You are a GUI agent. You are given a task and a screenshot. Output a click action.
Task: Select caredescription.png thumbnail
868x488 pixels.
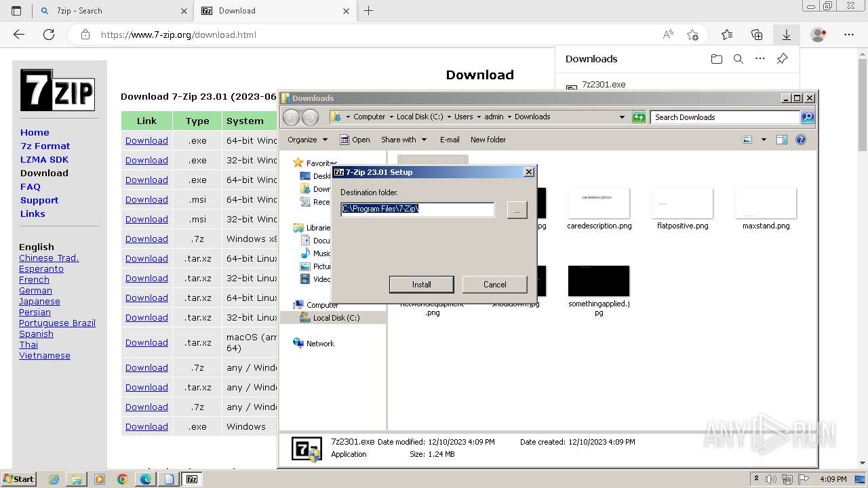599,203
